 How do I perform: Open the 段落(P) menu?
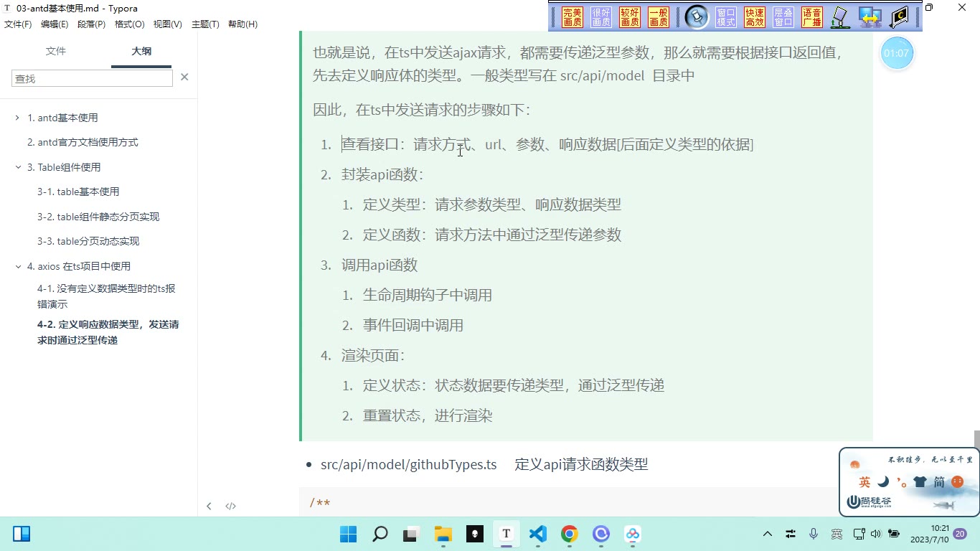(x=91, y=24)
